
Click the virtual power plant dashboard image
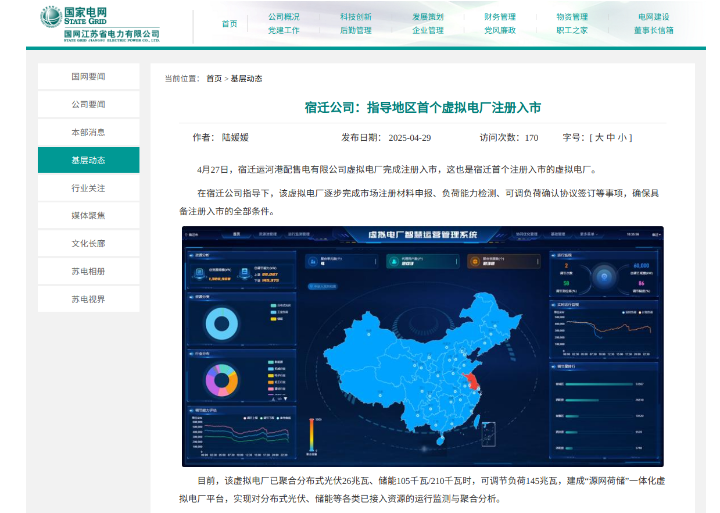coord(422,346)
